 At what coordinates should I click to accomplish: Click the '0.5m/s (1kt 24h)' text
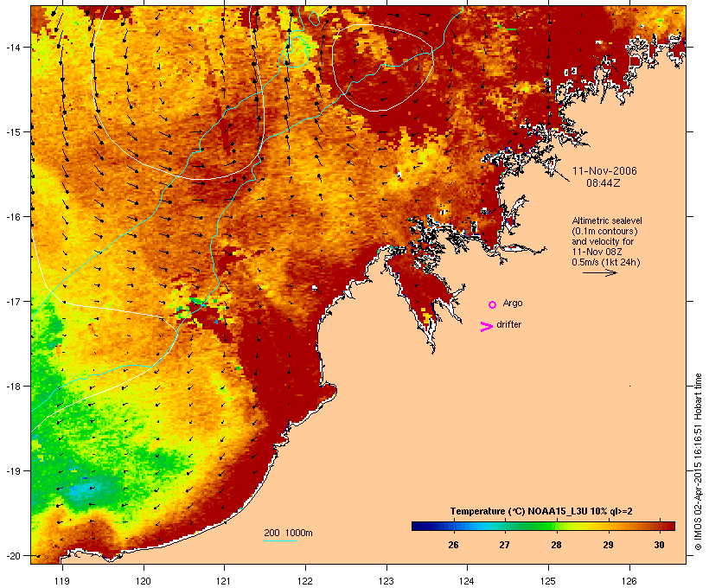point(606,262)
